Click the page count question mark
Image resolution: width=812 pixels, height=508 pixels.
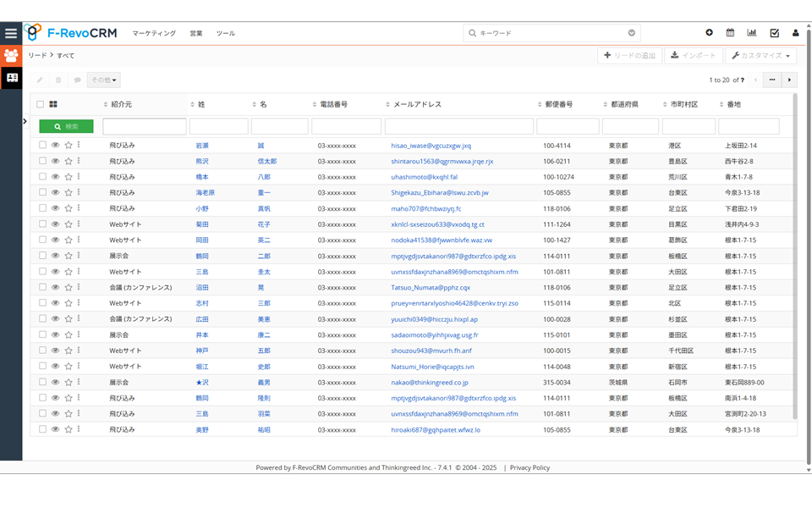tap(742, 80)
